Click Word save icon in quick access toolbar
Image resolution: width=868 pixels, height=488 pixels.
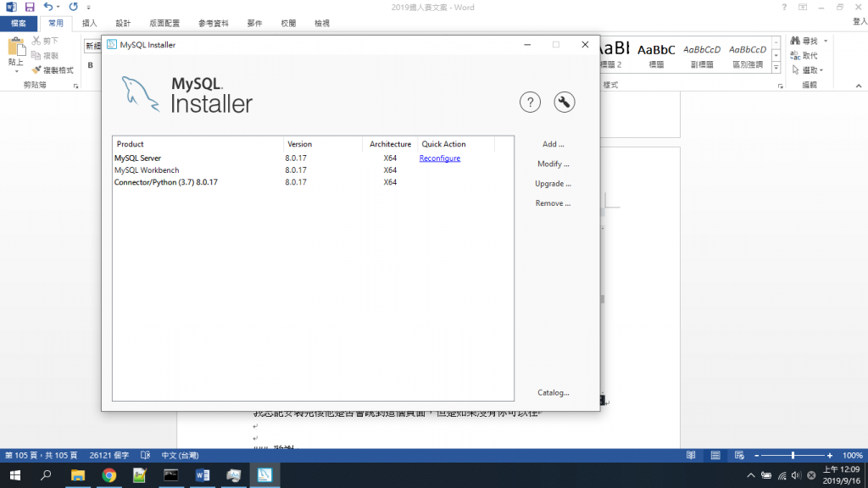point(30,7)
